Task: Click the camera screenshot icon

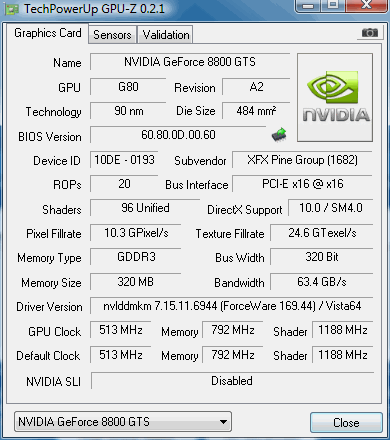Action: (370, 33)
